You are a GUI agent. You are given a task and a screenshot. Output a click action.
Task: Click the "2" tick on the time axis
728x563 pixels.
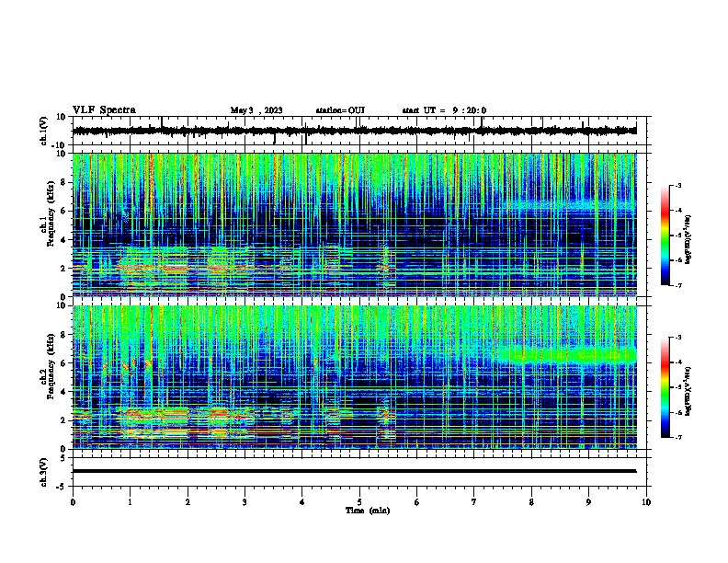click(x=188, y=502)
